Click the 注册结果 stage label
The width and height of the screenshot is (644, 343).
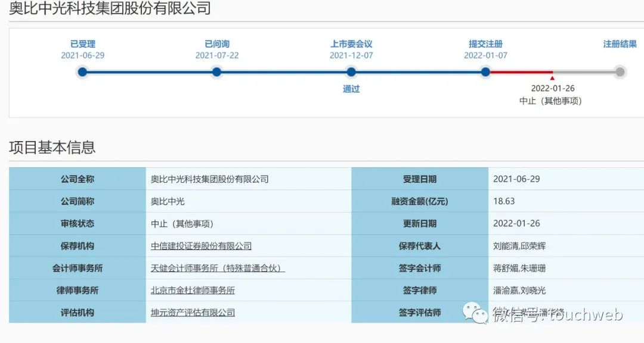(x=620, y=44)
